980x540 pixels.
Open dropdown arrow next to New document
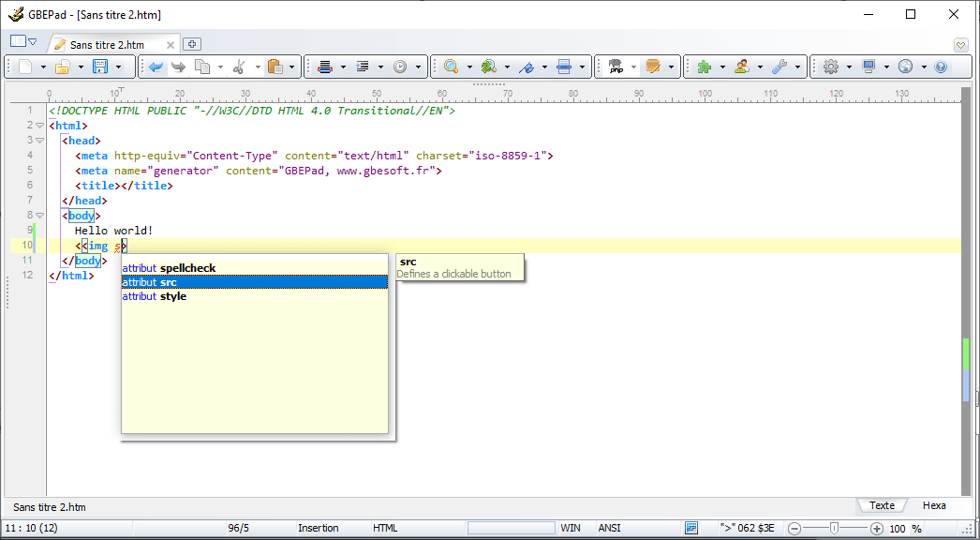pos(43,67)
